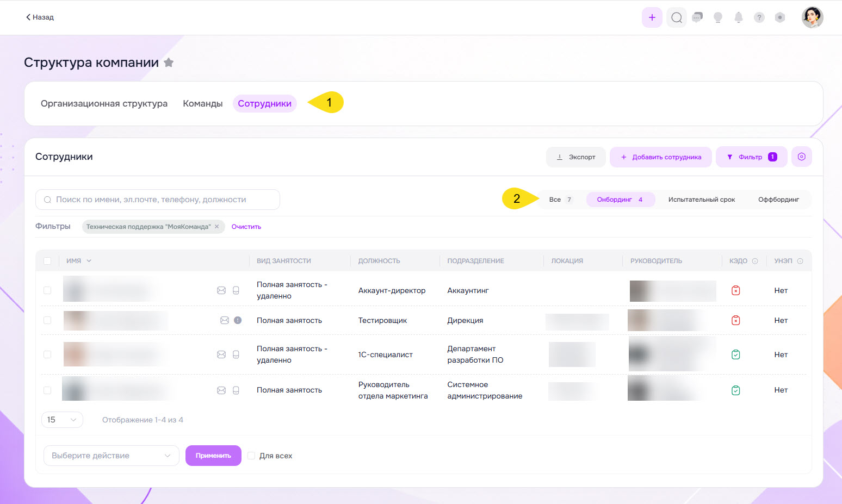The height and width of the screenshot is (504, 842).
Task: Click mail icon in Тестировщик row
Action: (x=225, y=320)
